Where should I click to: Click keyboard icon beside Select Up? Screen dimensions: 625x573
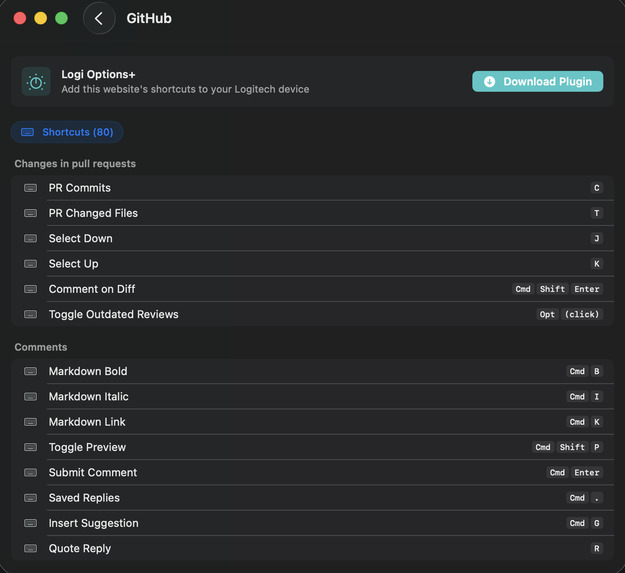[x=30, y=264]
